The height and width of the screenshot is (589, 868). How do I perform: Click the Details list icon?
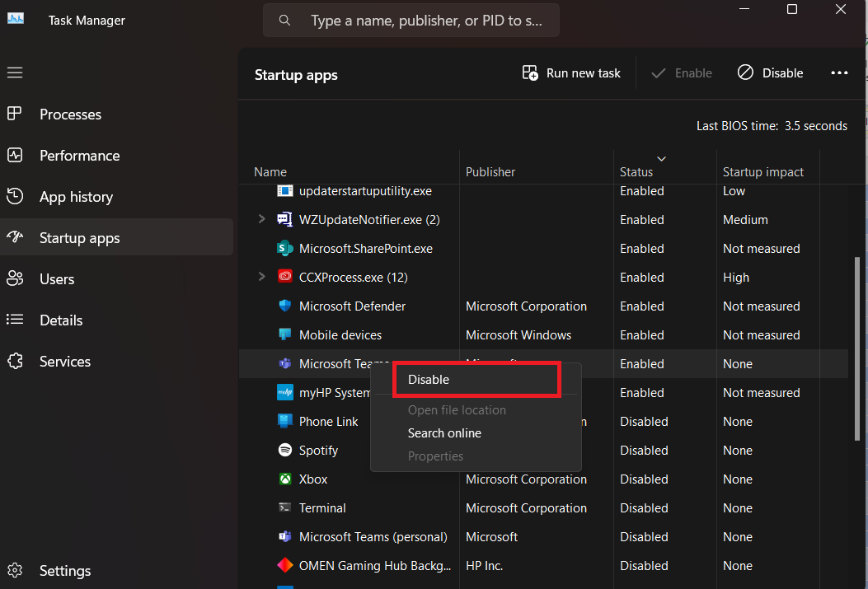coord(15,319)
